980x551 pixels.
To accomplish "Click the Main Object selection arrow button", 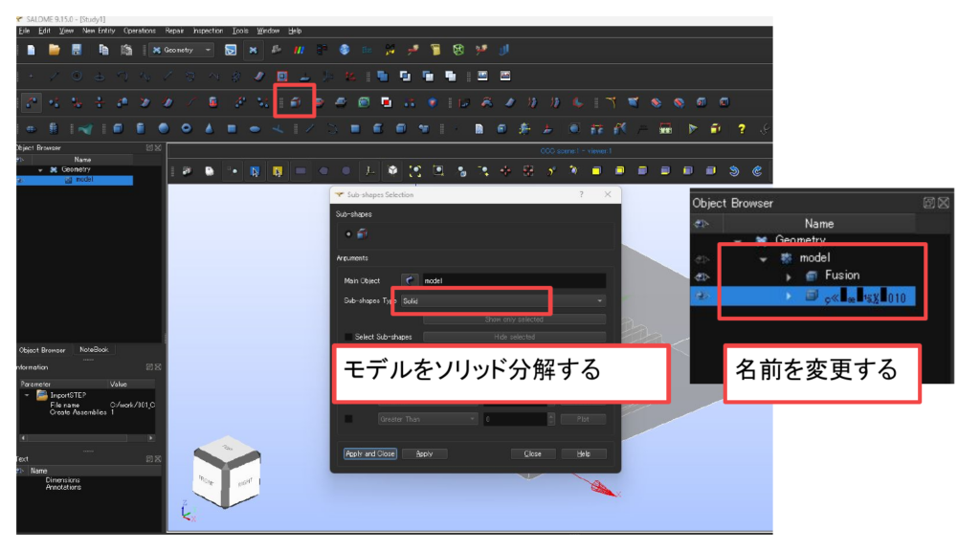I will point(411,280).
